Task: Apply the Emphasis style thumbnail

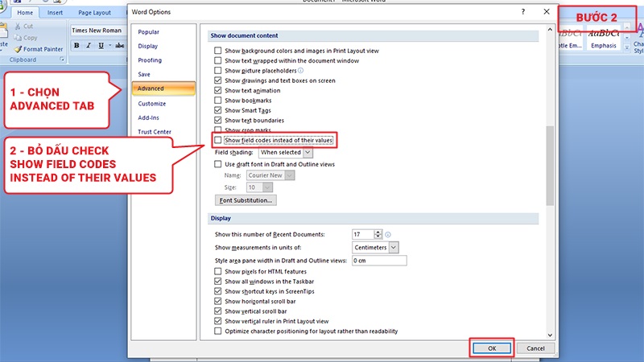Action: (x=604, y=39)
